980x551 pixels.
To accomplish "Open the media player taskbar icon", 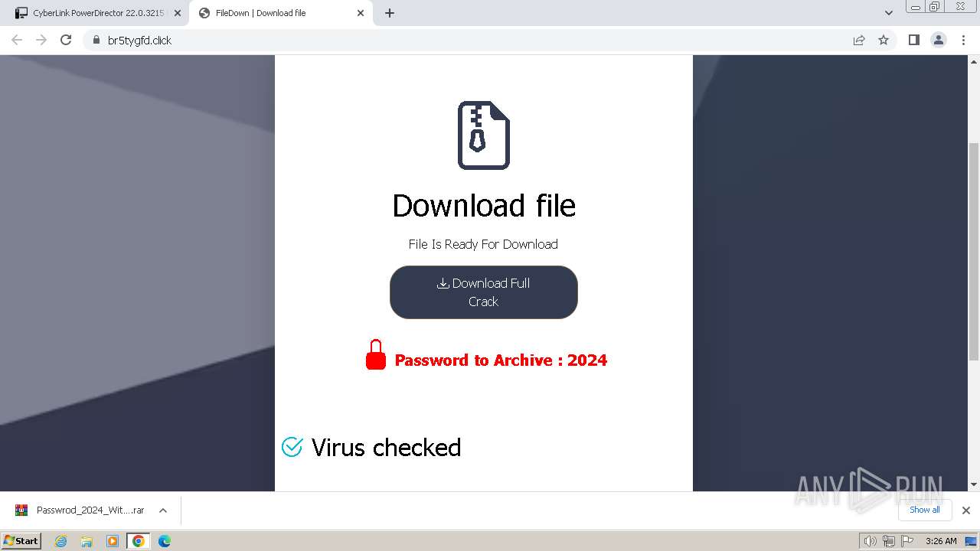I will [x=113, y=541].
